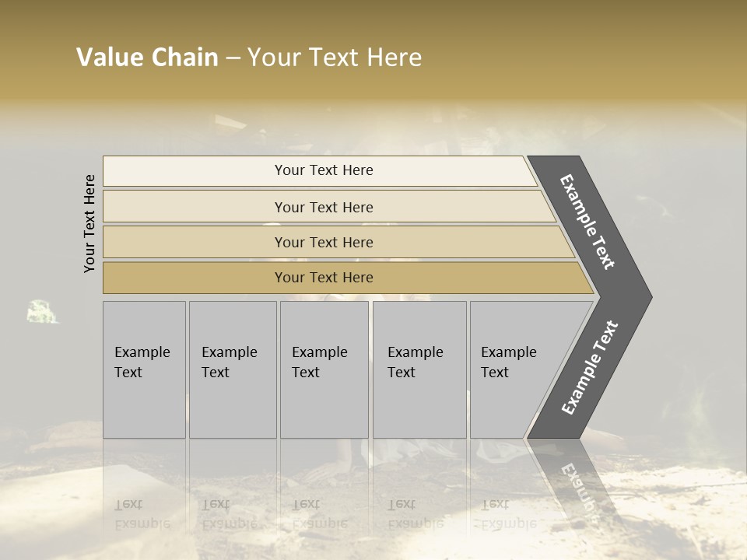Click the second "Your Text Here" bar
This screenshot has height=560, width=747.
pyautogui.click(x=324, y=207)
